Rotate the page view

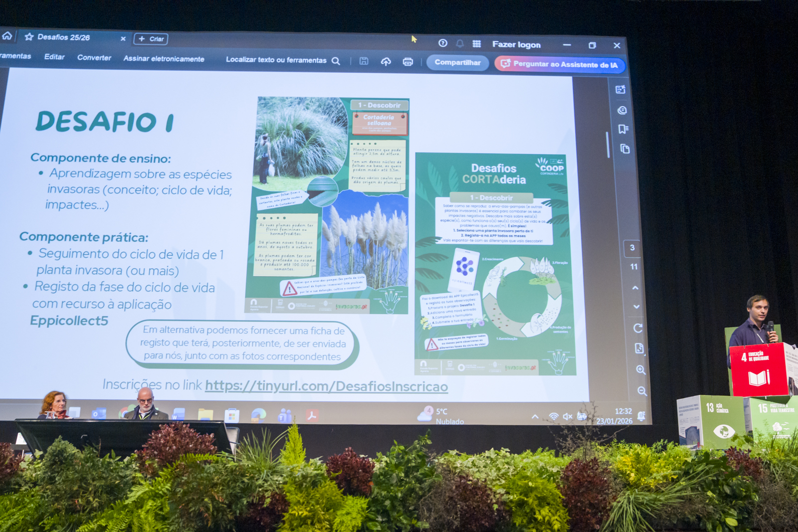[638, 328]
